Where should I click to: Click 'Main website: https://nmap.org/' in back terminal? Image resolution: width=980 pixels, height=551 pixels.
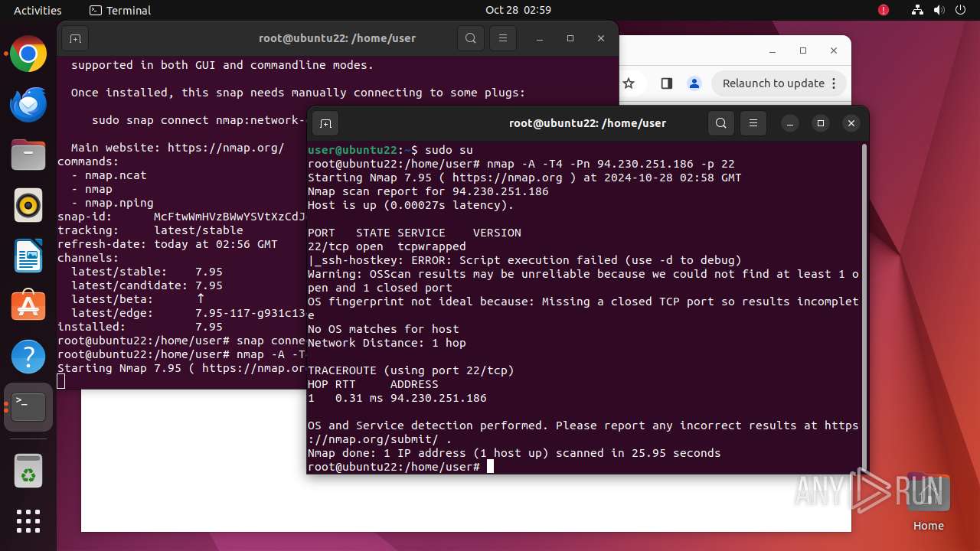coord(178,148)
